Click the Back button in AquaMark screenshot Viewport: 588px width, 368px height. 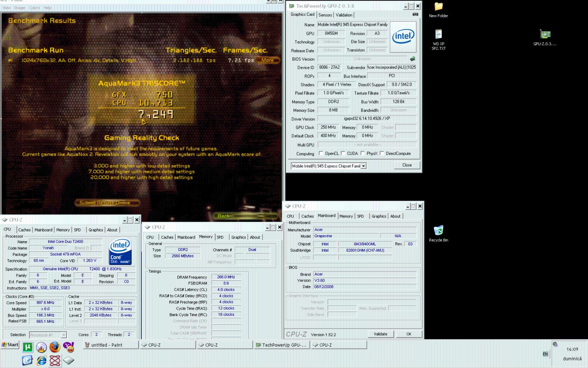coord(245,216)
